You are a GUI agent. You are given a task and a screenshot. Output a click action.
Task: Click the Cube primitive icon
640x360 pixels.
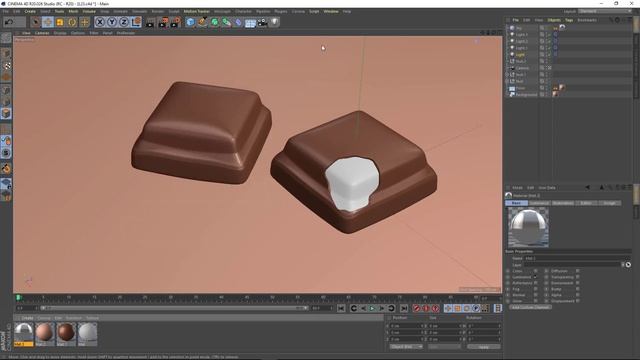(x=190, y=22)
